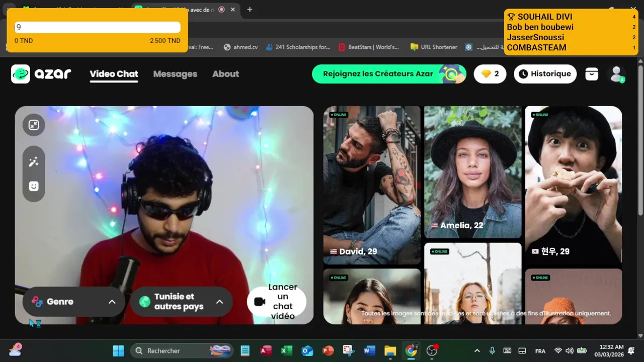Open File Explorer from the taskbar
The width and height of the screenshot is (644, 362).
click(x=390, y=350)
